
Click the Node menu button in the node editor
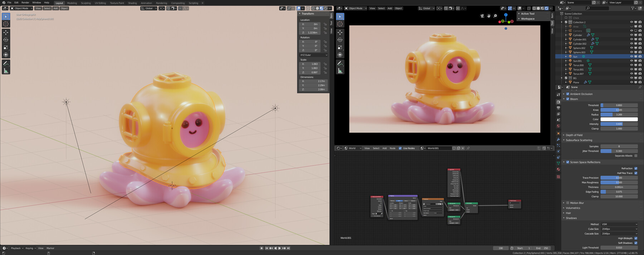392,148
